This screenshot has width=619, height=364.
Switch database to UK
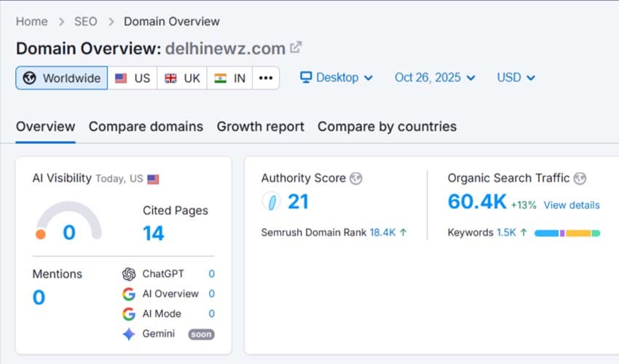[x=182, y=78]
